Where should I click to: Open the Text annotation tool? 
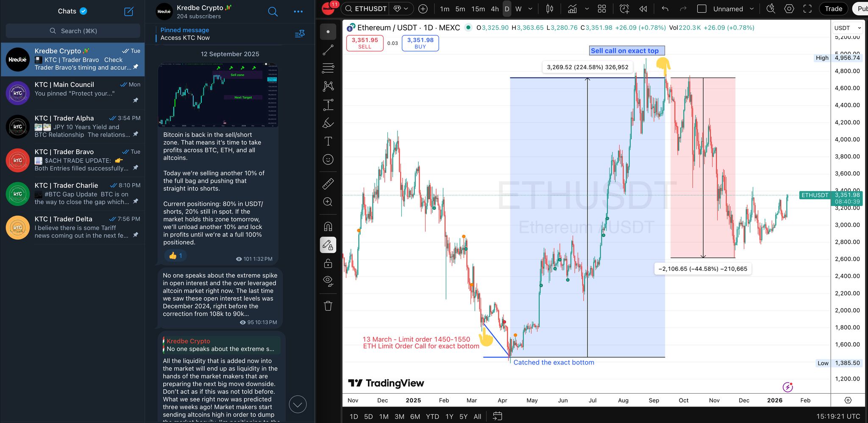point(328,141)
